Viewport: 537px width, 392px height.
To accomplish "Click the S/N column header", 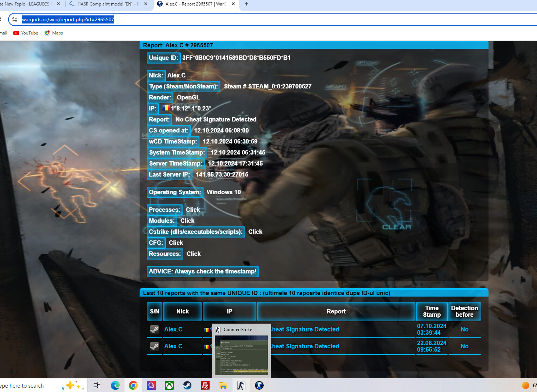I will pos(155,312).
